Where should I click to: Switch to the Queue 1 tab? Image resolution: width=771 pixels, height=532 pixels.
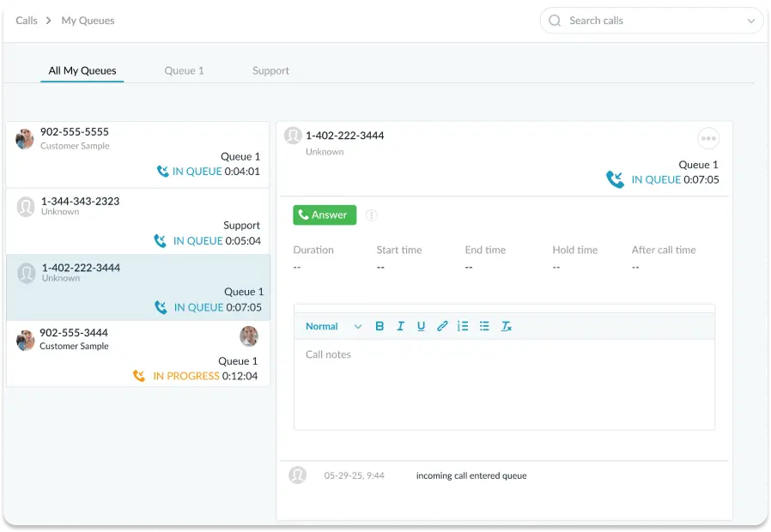coord(184,70)
